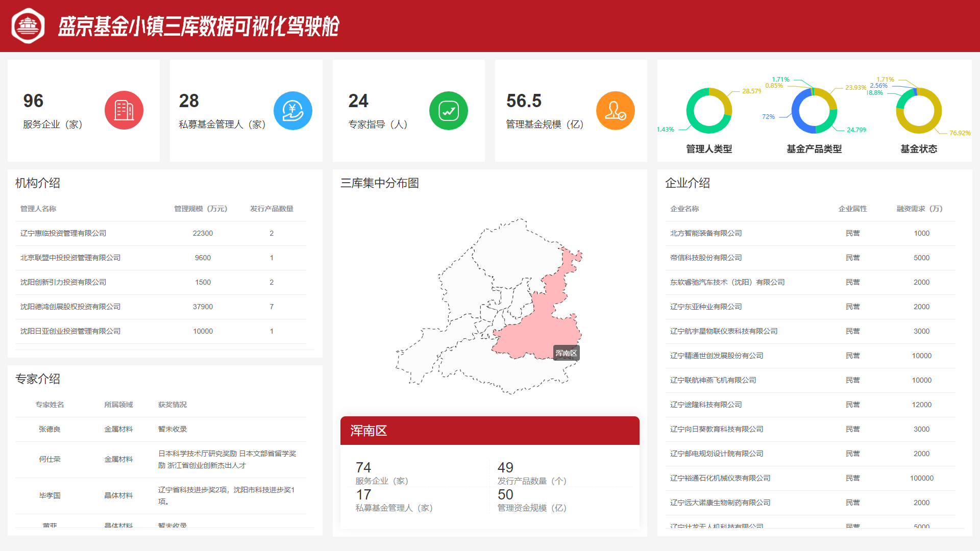The width and height of the screenshot is (980, 551).
Task: Click the 浑南区 map tooltip label
Action: 566,353
